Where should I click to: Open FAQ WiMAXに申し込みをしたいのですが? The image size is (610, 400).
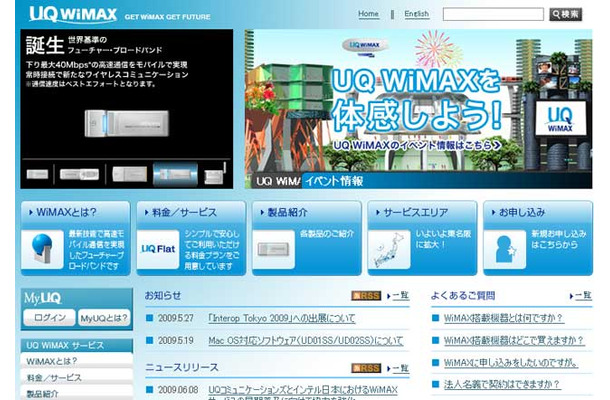(511, 363)
